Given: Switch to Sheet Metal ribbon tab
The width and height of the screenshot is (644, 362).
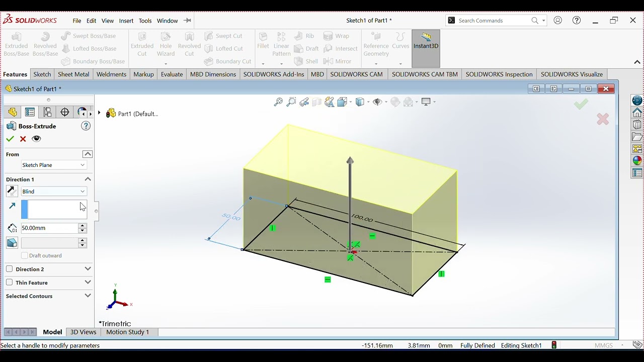Looking at the screenshot, I should pyautogui.click(x=73, y=74).
